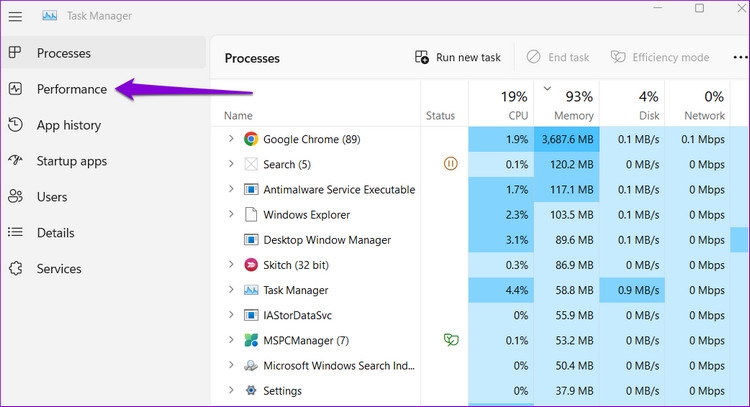The image size is (750, 407).
Task: Click the Processes sidebar icon
Action: pyautogui.click(x=15, y=53)
